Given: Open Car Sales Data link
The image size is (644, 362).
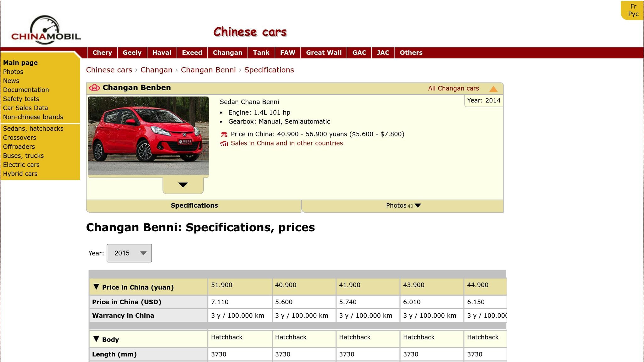Looking at the screenshot, I should tap(25, 108).
